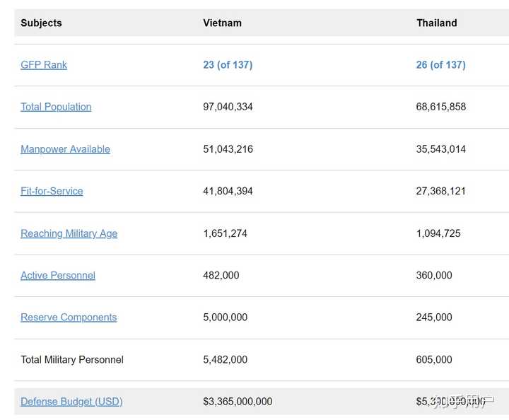
Task: Click Vietnam's reserve figure 5,000,000
Action: (225, 317)
